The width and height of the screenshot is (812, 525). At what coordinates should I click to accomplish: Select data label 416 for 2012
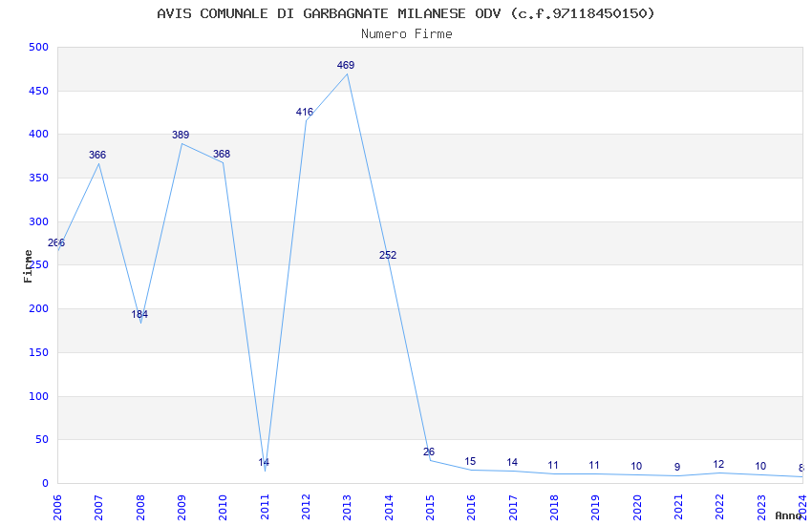[304, 112]
